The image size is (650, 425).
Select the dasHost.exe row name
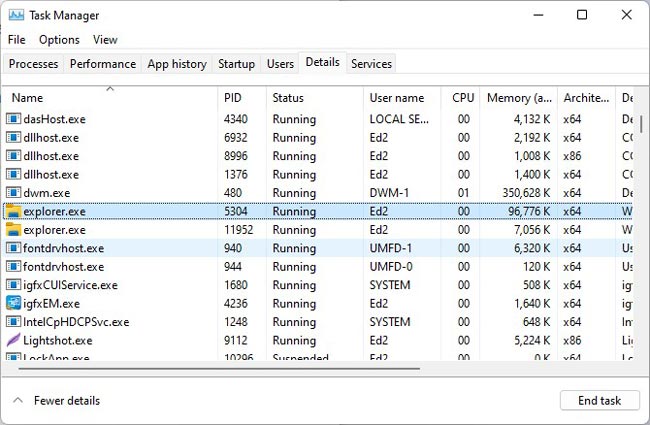[x=54, y=119]
